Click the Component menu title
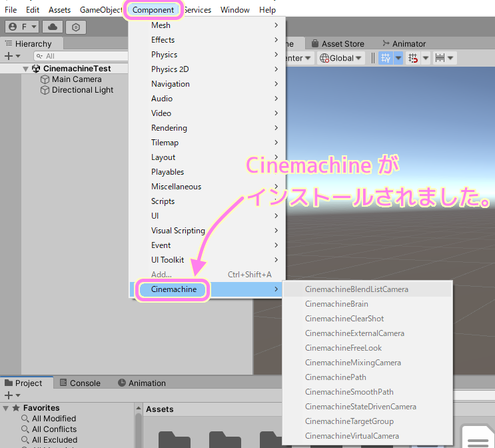 153,10
